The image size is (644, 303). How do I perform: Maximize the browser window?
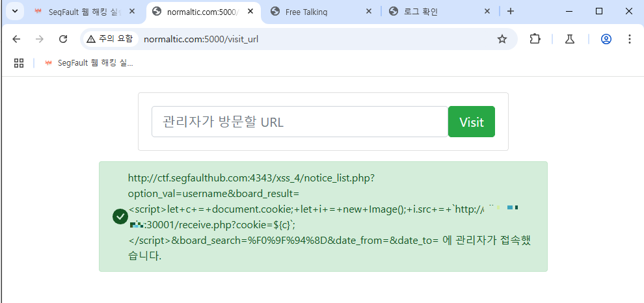click(x=599, y=12)
